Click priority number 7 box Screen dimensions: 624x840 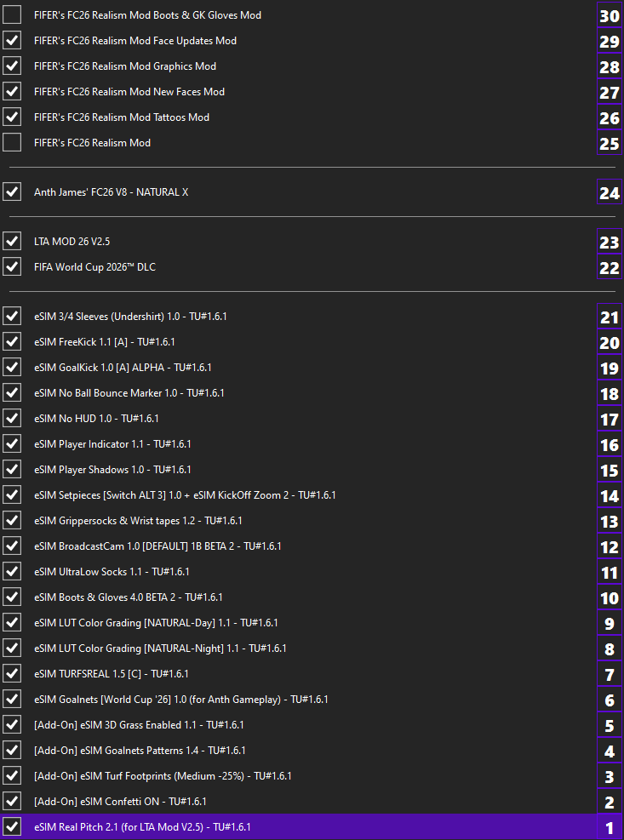610,674
